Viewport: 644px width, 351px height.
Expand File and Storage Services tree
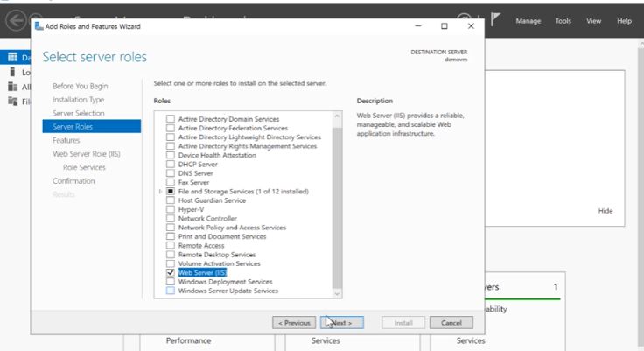pos(160,191)
